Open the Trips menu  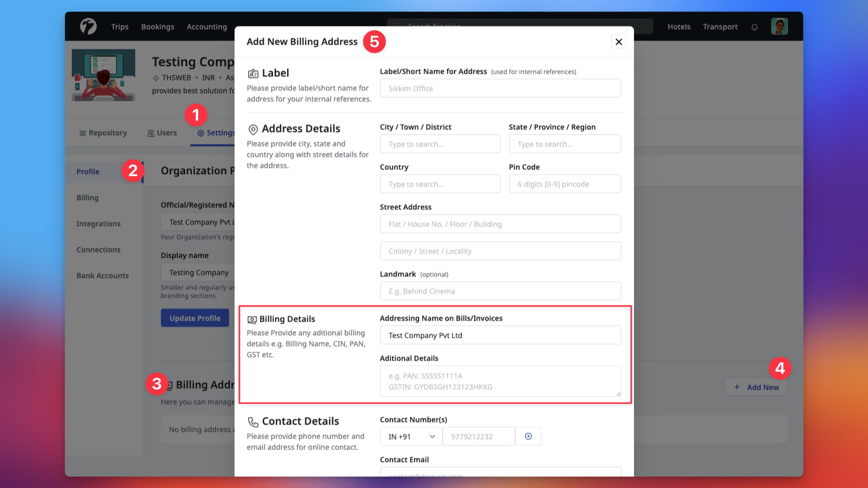click(120, 27)
